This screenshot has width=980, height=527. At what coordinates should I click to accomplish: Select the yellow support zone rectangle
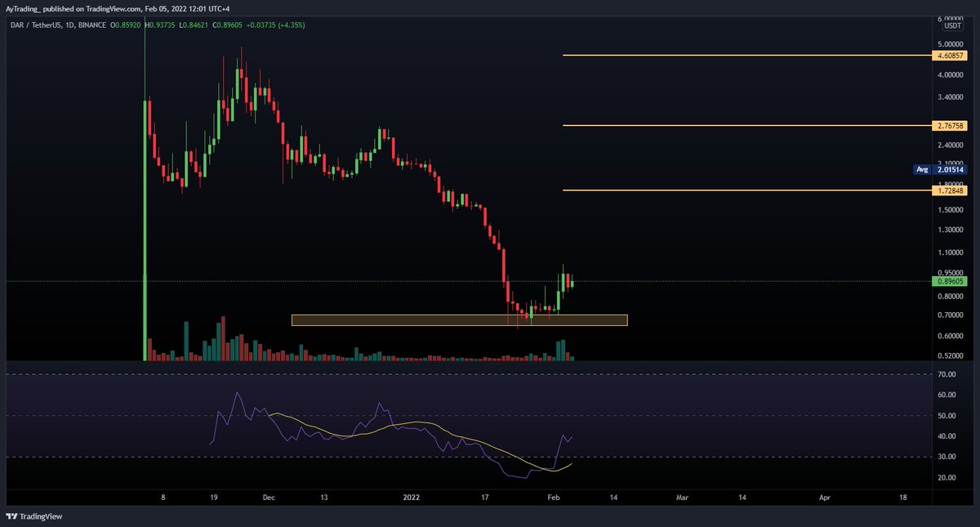459,320
